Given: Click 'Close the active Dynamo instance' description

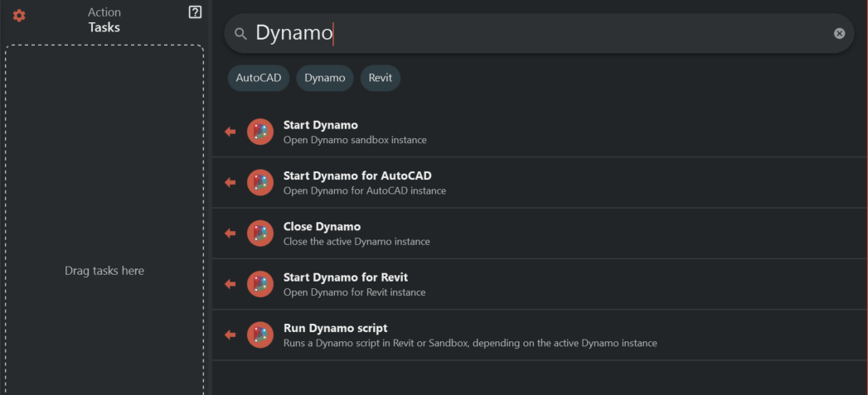Looking at the screenshot, I should coord(356,242).
